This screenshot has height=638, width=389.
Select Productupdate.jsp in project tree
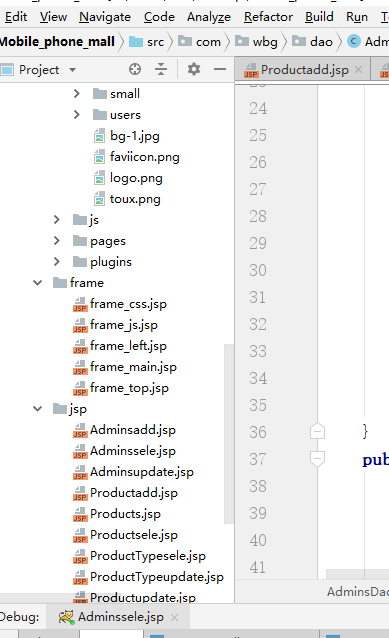pos(142,597)
